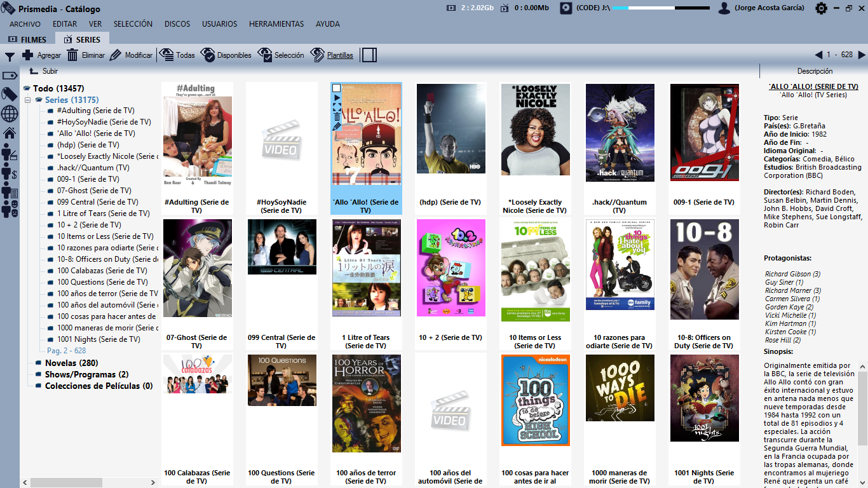Click the filter funnel icon
This screenshot has width=868, height=488.
pos(10,57)
